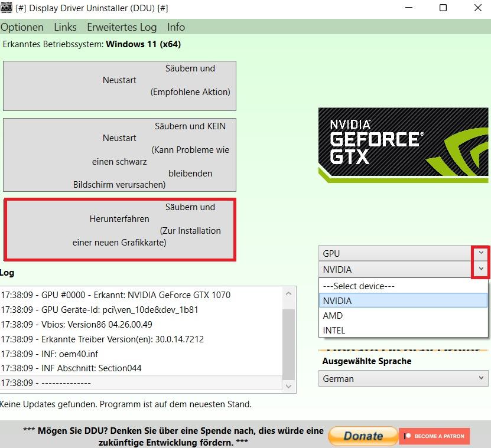Click 'Keine Updates gefunden' status text
Screen dimensions: 491x448
(126, 404)
